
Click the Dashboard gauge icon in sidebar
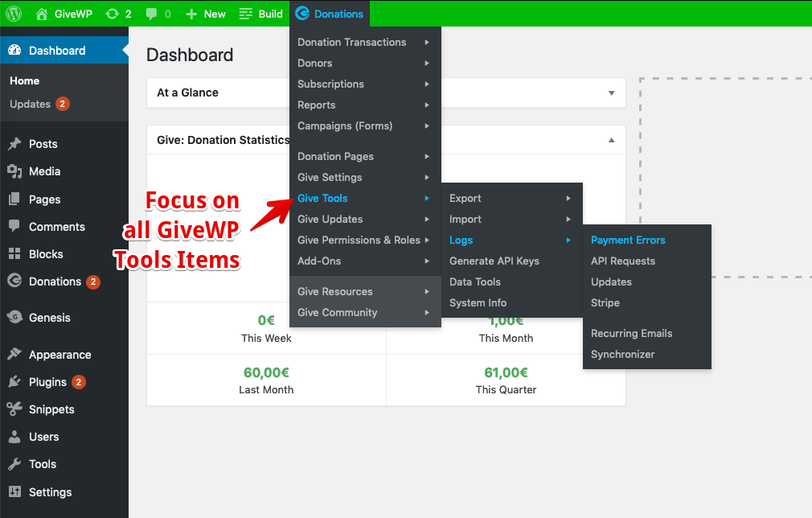point(14,50)
